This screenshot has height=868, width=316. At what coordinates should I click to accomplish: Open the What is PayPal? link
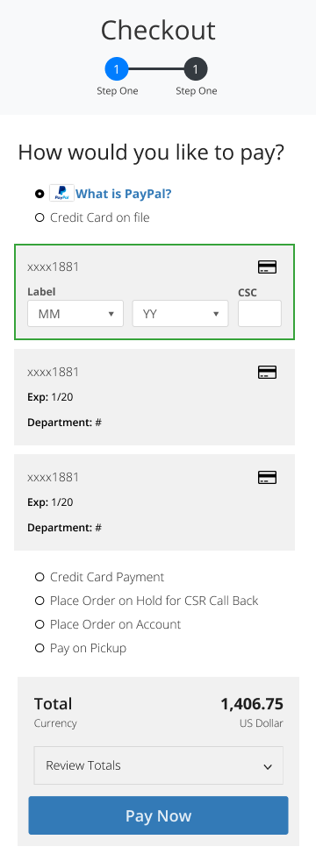coord(124,194)
